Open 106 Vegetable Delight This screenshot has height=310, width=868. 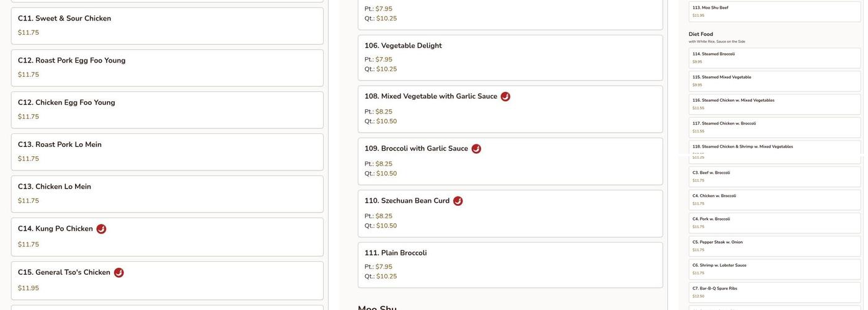[510, 57]
